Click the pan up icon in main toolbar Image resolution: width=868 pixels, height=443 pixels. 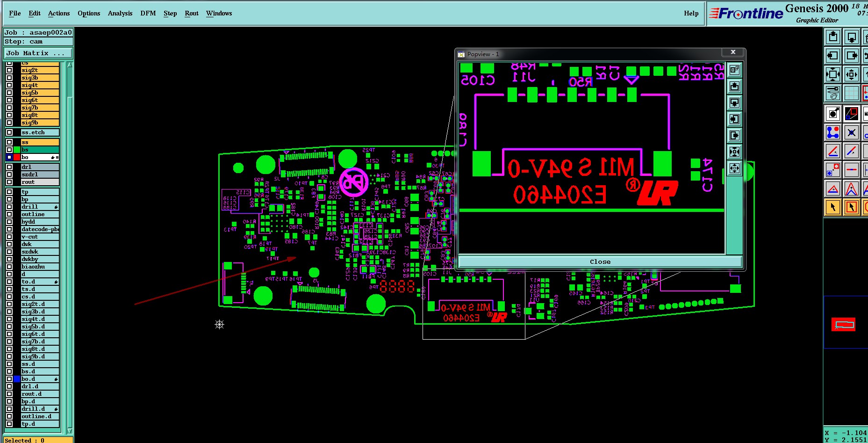point(833,37)
